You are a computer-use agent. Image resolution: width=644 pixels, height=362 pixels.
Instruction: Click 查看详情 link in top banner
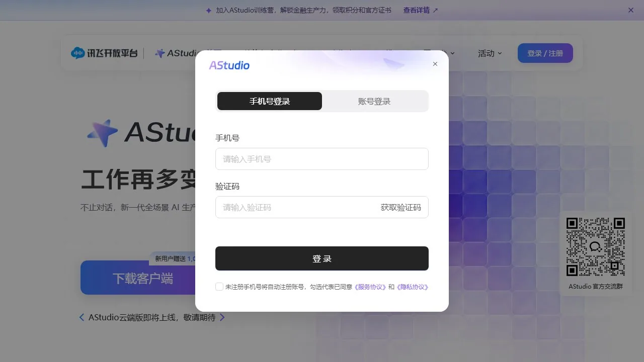421,10
